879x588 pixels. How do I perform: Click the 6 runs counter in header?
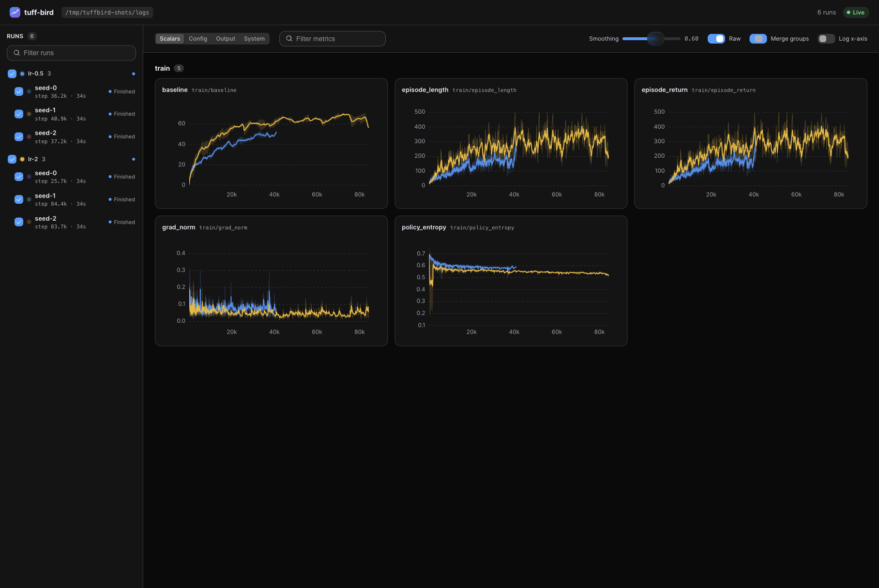point(826,13)
